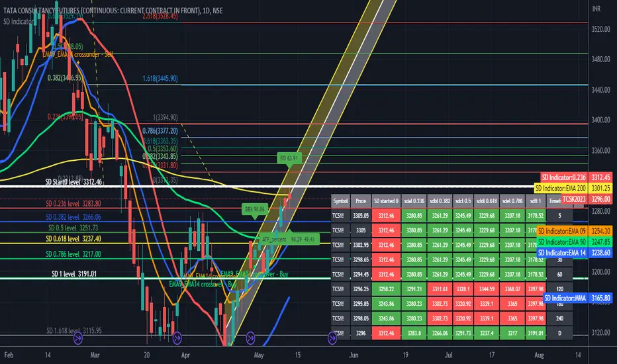Click the SD 1.618 level 3115.95 label
This screenshot has height=364, width=617.
click(x=74, y=330)
